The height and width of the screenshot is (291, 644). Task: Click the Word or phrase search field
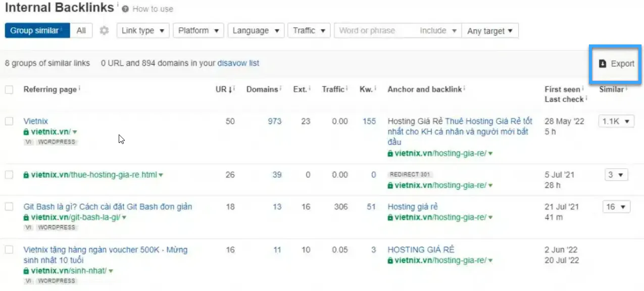click(375, 31)
